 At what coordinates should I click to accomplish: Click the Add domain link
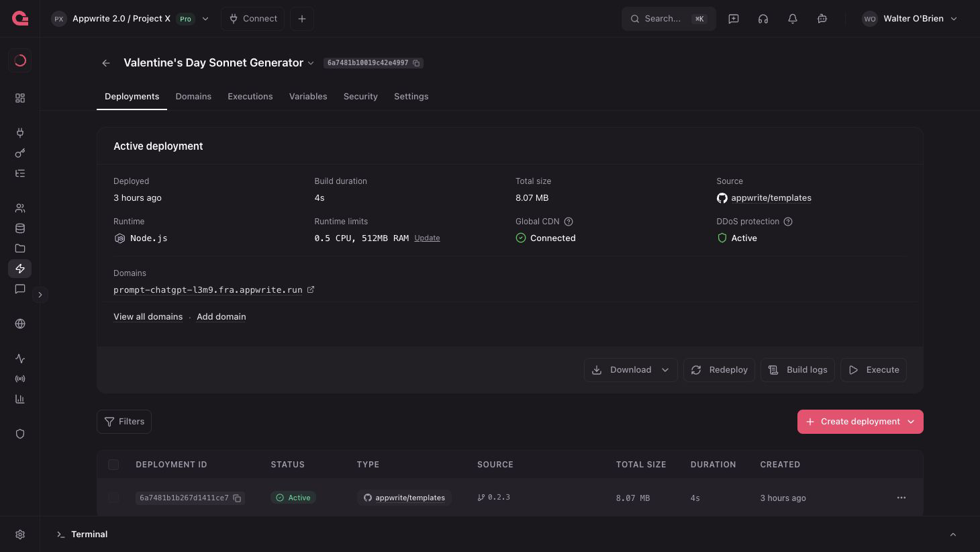point(222,317)
